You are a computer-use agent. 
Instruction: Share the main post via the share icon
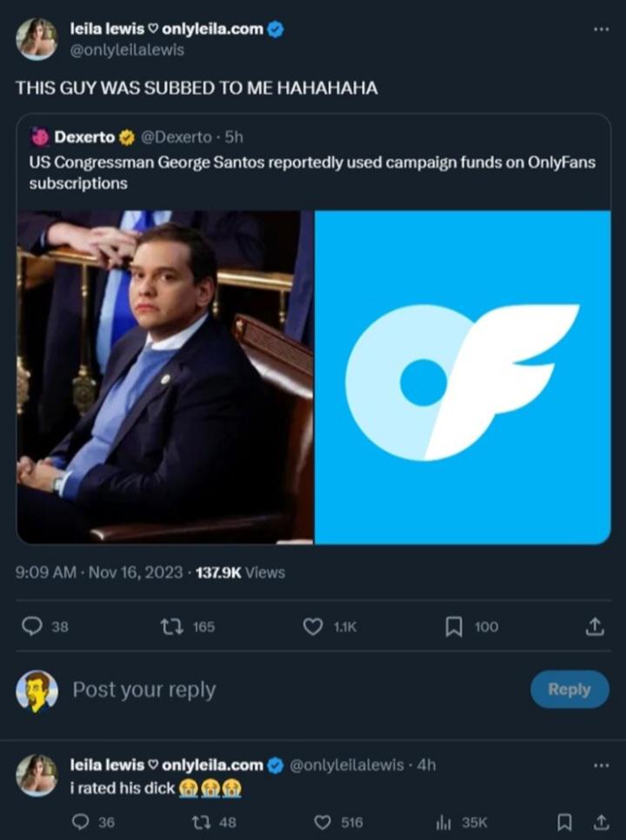pos(596,626)
